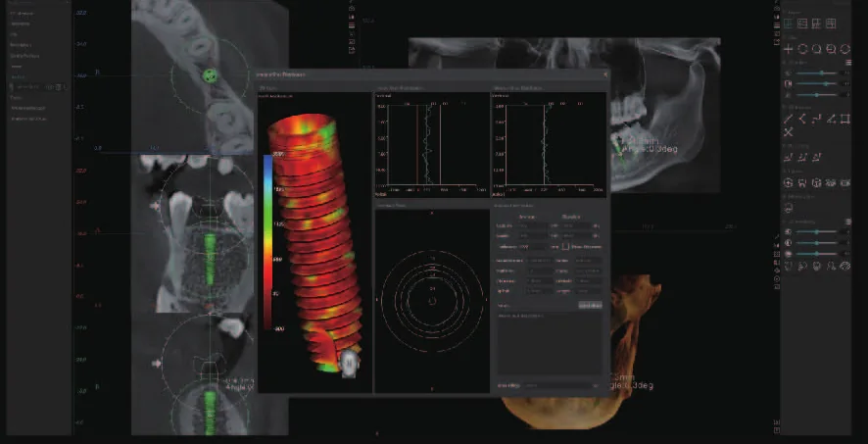This screenshot has width=868, height=444.
Task: Select the highlighted green layout icon
Action: [x=789, y=24]
